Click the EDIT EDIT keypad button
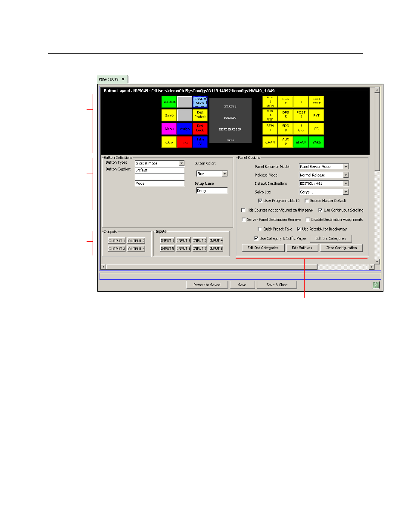411x532 pixels. (x=316, y=102)
